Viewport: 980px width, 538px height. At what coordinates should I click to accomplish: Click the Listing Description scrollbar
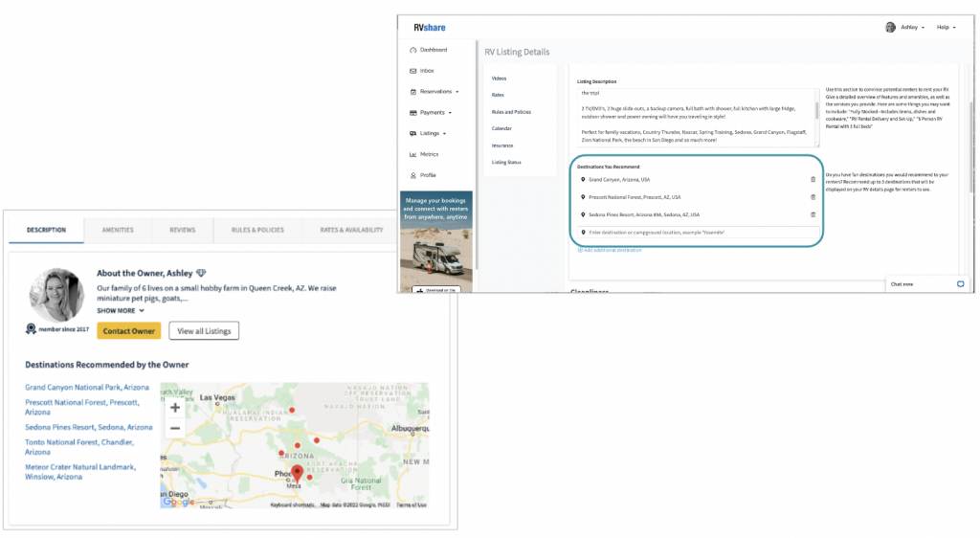[816, 111]
